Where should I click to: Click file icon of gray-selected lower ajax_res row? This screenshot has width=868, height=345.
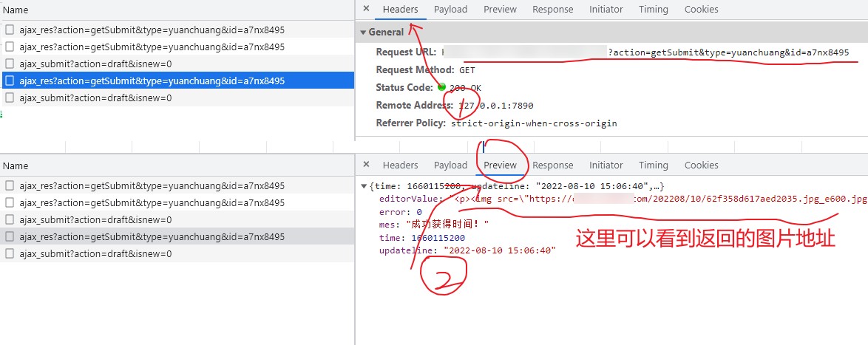point(10,236)
